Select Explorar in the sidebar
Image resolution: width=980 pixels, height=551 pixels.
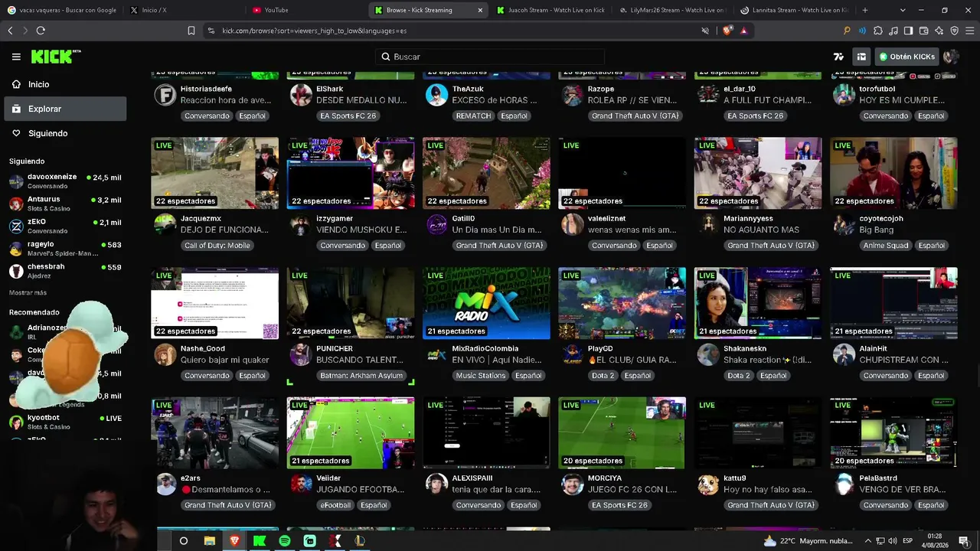[64, 109]
